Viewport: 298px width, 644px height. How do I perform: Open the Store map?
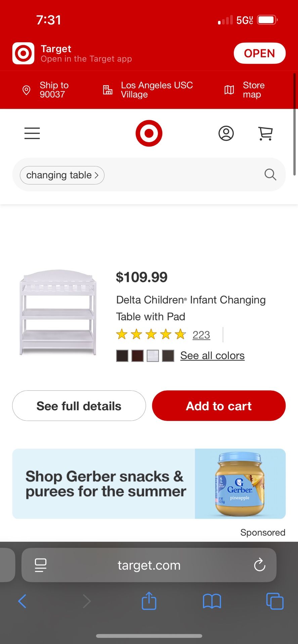(244, 90)
